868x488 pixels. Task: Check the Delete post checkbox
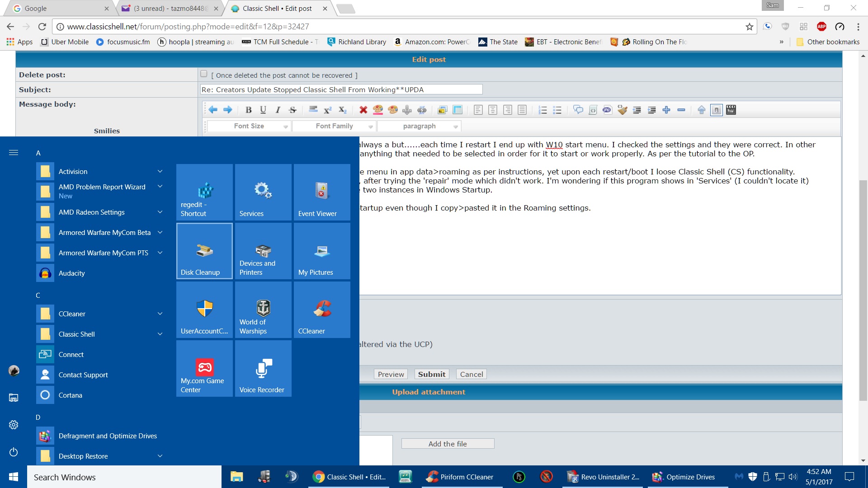204,74
